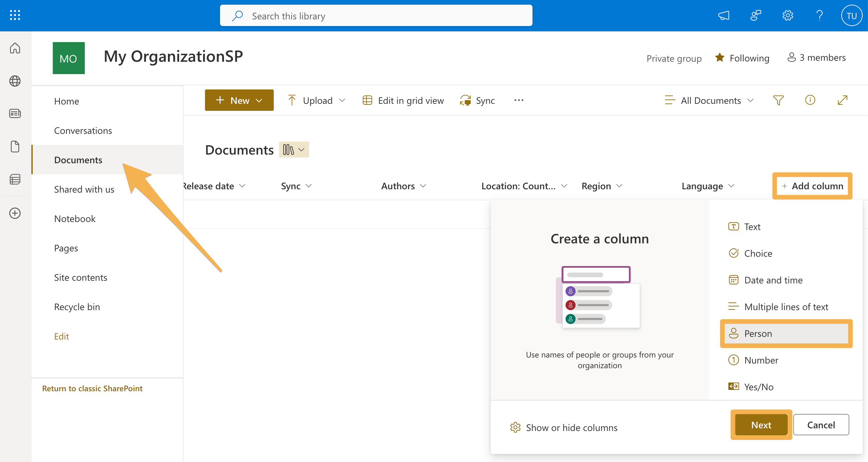This screenshot has height=462, width=868.
Task: Open the Recycle bin page
Action: 77,307
